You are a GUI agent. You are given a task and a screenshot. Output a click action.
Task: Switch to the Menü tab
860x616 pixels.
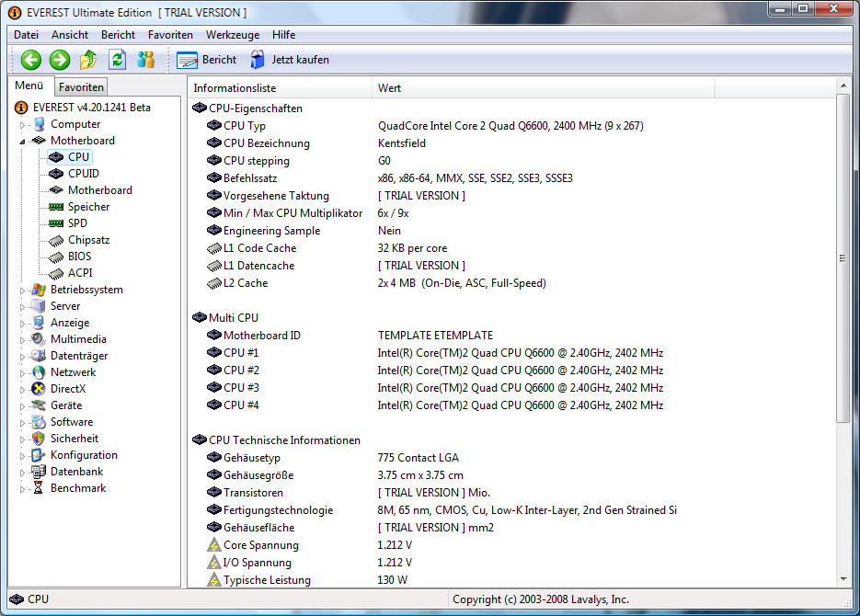click(x=29, y=86)
